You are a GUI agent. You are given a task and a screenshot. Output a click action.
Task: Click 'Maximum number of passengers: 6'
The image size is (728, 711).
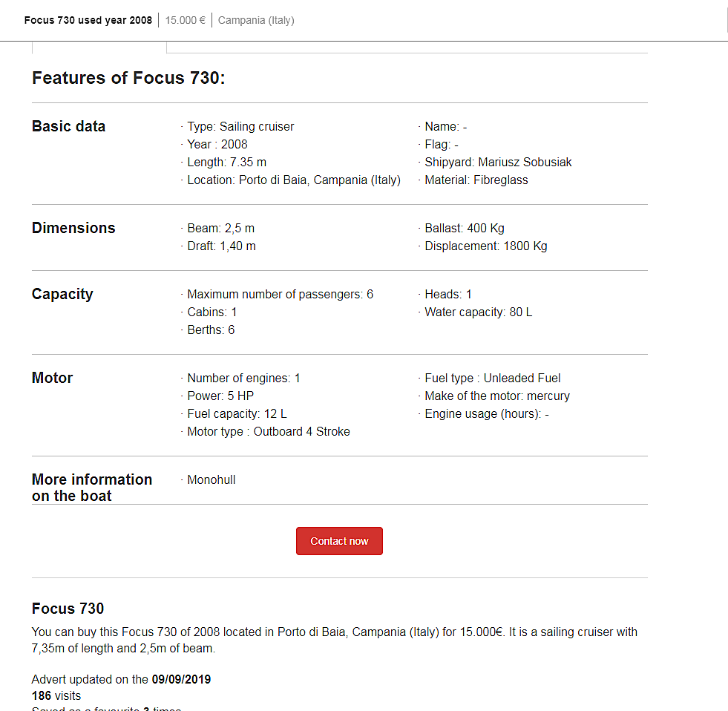[x=281, y=295]
